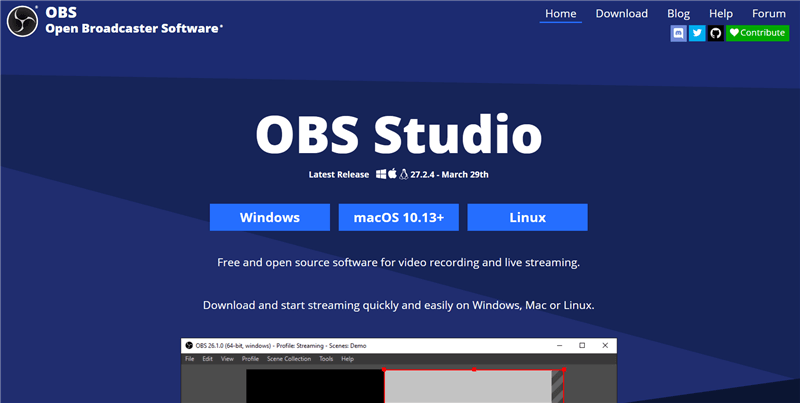The image size is (800, 403).
Task: Click Tools menu in OBS app screenshot
Action: tap(326, 359)
